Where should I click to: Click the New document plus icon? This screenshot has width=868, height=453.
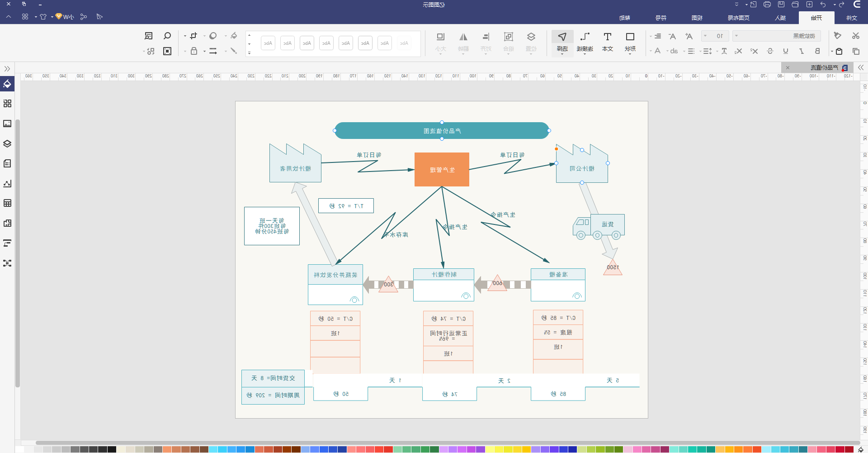pos(809,5)
